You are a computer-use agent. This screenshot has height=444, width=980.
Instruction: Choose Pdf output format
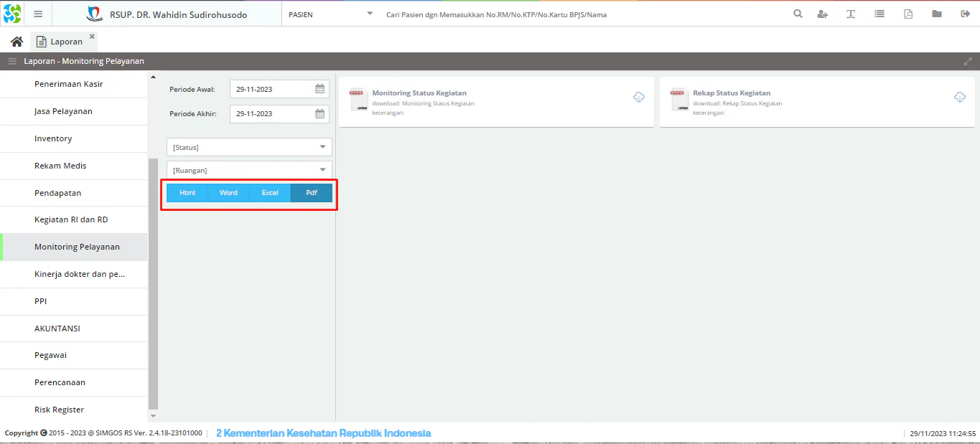(312, 193)
